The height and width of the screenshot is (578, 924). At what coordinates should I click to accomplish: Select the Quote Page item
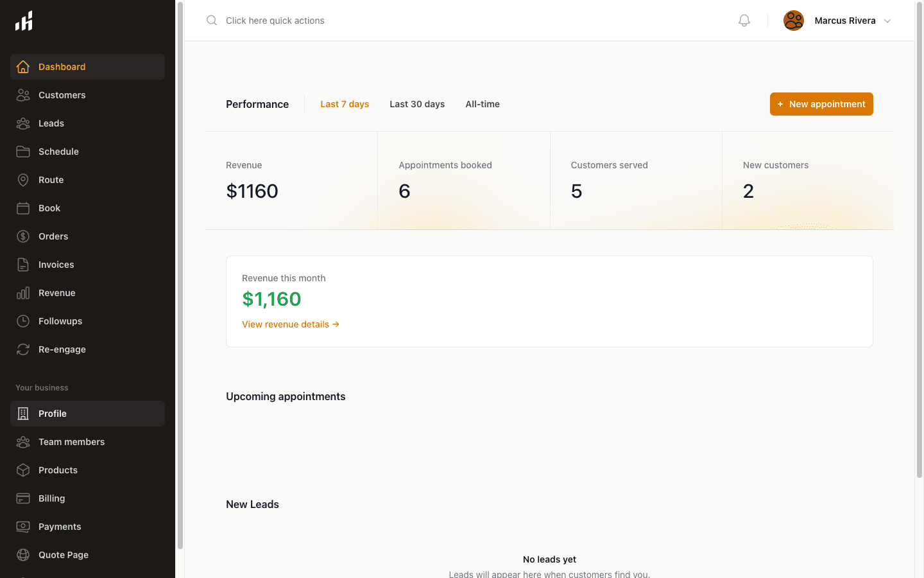click(63, 555)
